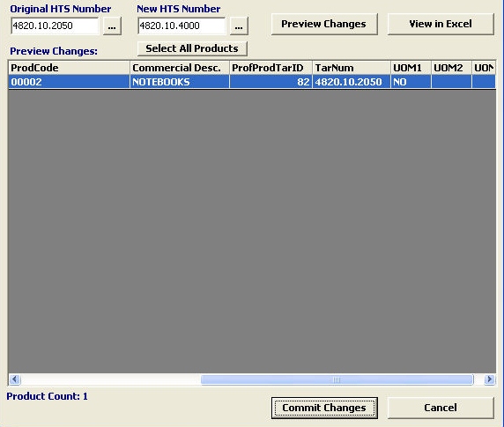Click horizontal scrollbar right arrow
The image size is (504, 427).
(490, 379)
